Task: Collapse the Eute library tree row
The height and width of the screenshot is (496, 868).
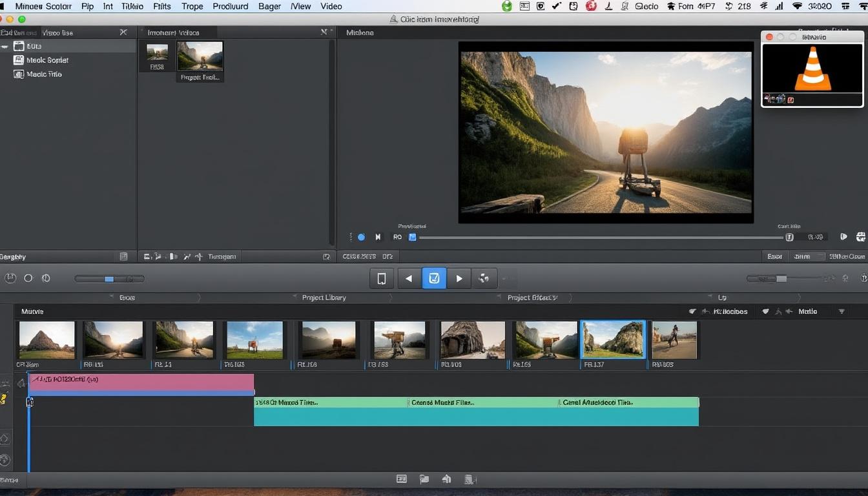Action: point(5,46)
